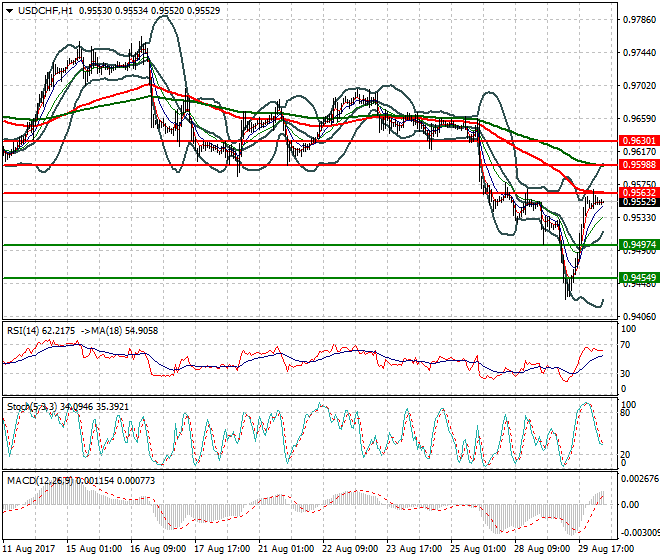Click the 0.96301 red price level label
Image resolution: width=660 pixels, height=560 pixels.
[639, 141]
